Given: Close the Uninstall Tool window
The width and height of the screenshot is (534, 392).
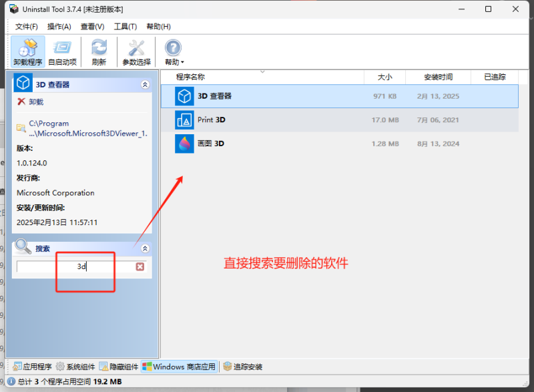Looking at the screenshot, I should 515,9.
